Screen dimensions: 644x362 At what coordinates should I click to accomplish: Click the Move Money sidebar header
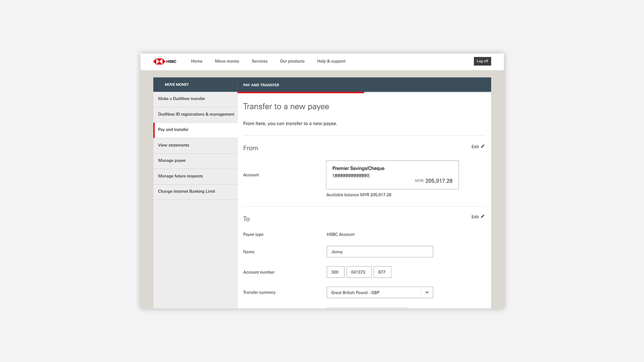click(195, 84)
